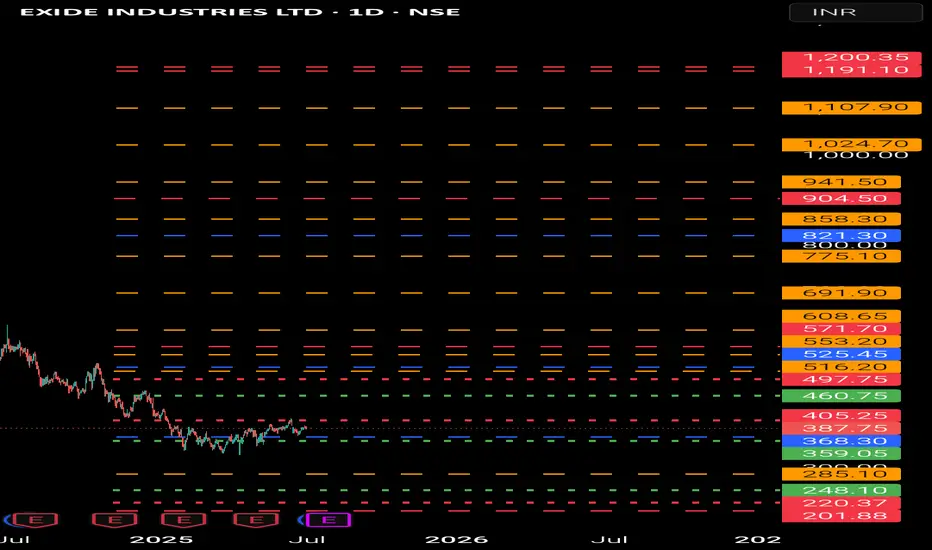This screenshot has width=932, height=550.
Task: Click the 2025 time axis label
Action: (161, 539)
